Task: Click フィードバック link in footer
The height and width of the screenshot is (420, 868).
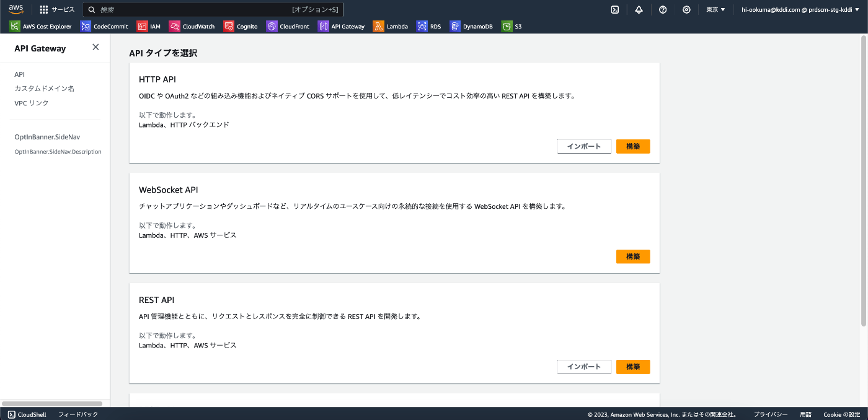Action: pos(78,414)
